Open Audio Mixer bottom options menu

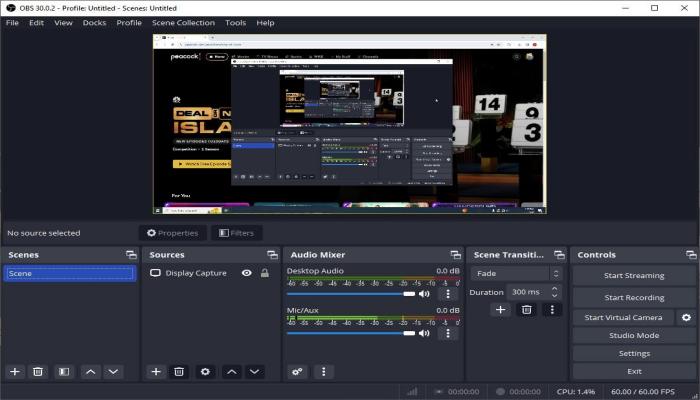click(324, 371)
